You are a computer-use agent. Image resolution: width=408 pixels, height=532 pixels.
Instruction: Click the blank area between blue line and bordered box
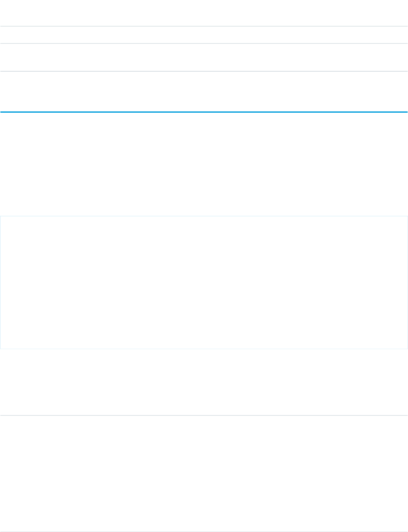coord(204,164)
